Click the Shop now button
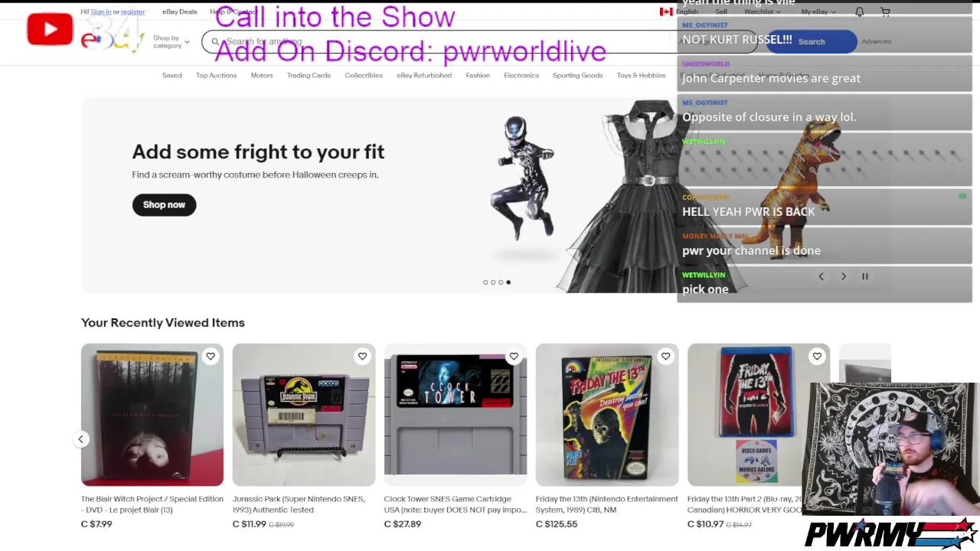980x551 pixels. coord(164,204)
